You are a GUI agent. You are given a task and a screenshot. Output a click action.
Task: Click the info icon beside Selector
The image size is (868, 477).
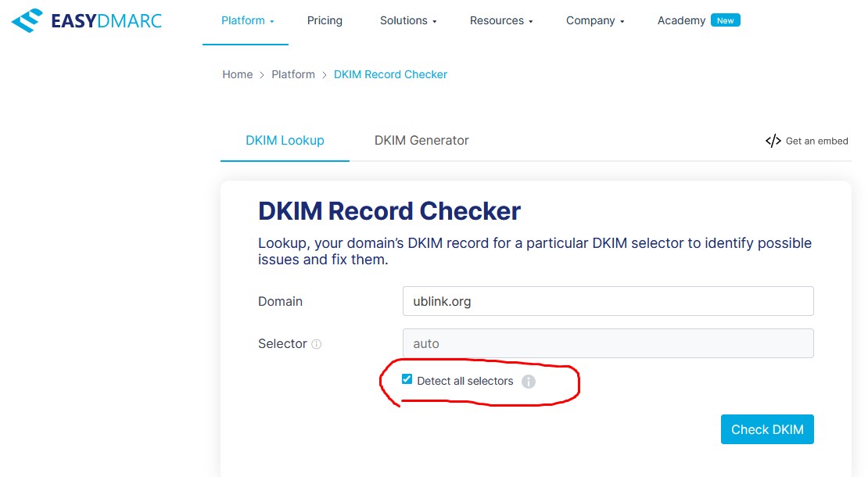click(x=317, y=344)
